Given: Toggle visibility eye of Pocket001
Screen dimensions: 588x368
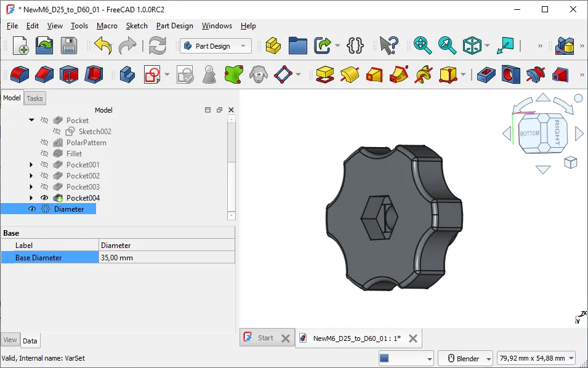Looking at the screenshot, I should click(x=44, y=164).
